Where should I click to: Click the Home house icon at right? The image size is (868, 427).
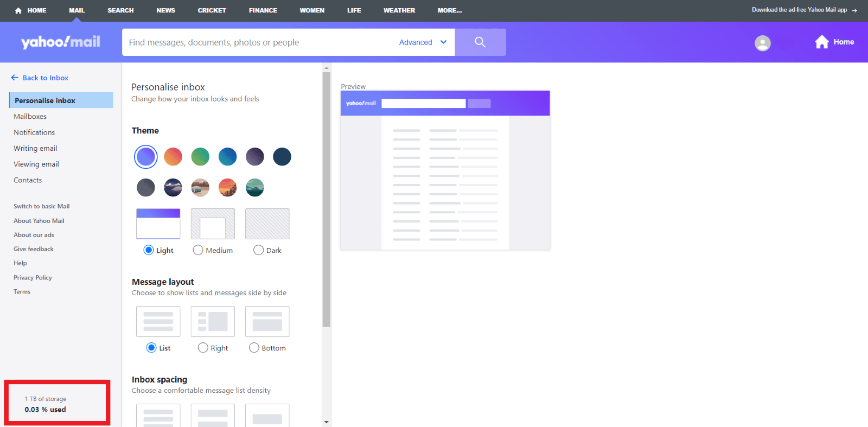(x=822, y=42)
